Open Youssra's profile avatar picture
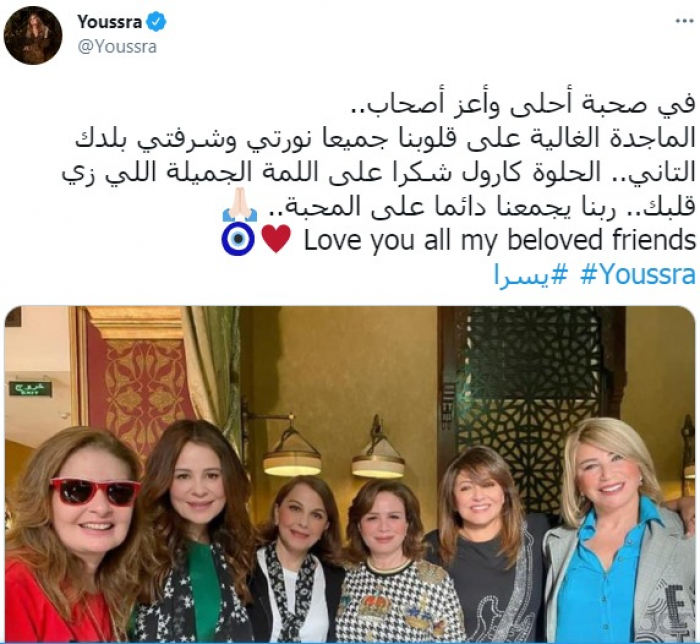The width and height of the screenshot is (700, 644). tap(33, 36)
